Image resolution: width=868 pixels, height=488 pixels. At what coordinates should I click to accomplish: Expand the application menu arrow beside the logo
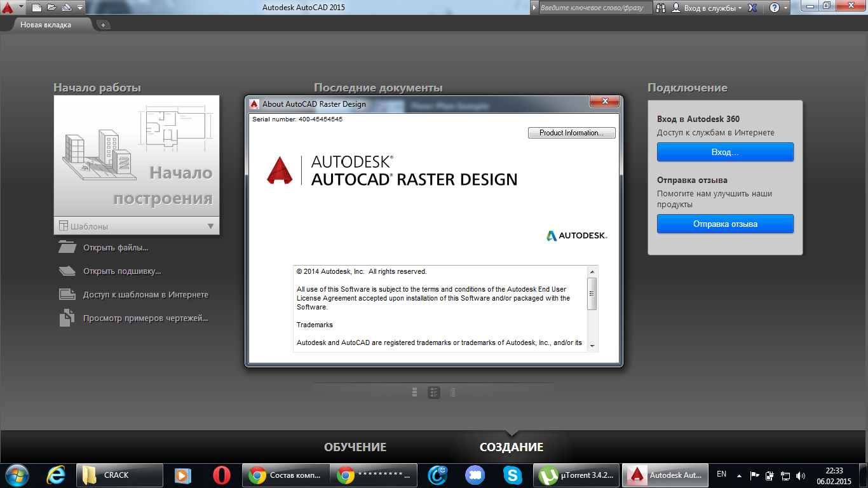[x=21, y=8]
